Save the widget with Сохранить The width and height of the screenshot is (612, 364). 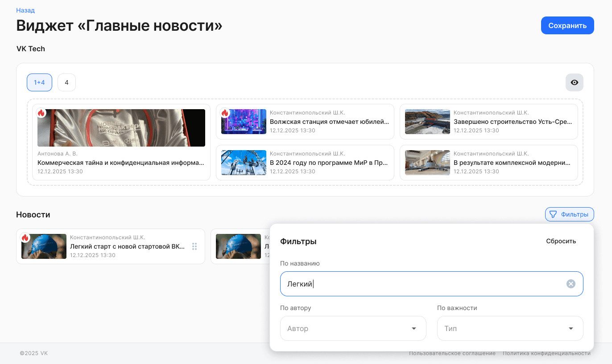tap(567, 25)
